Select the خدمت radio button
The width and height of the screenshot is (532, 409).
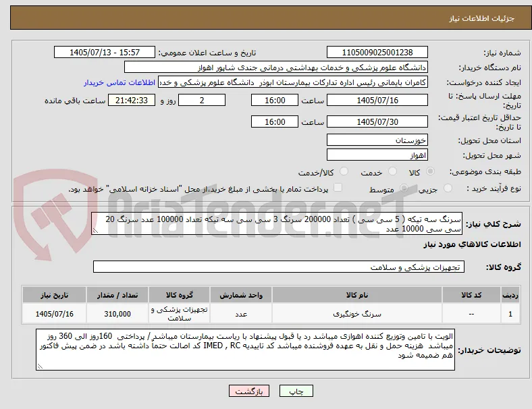click(392, 171)
